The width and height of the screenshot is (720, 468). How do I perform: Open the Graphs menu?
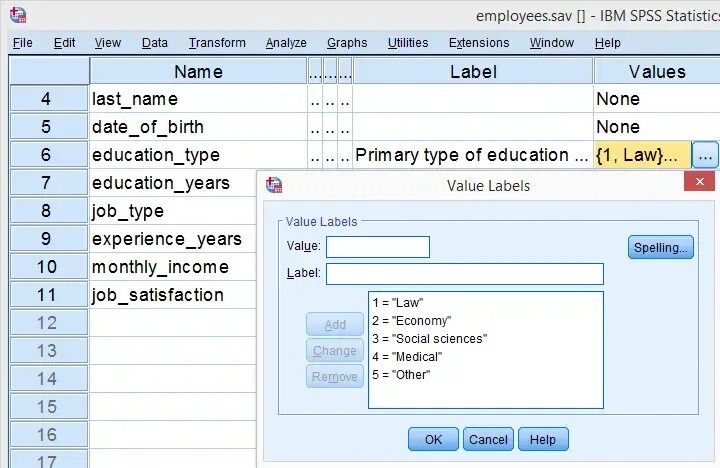coord(347,43)
